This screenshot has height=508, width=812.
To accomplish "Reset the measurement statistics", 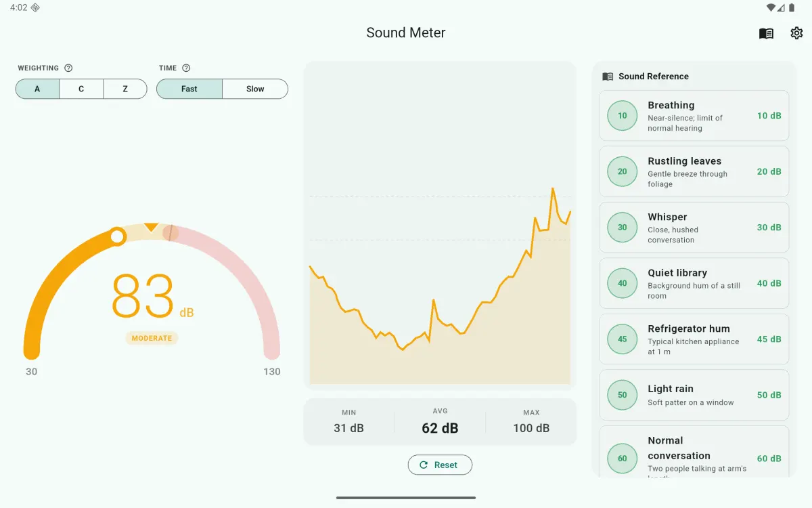I will coord(440,465).
